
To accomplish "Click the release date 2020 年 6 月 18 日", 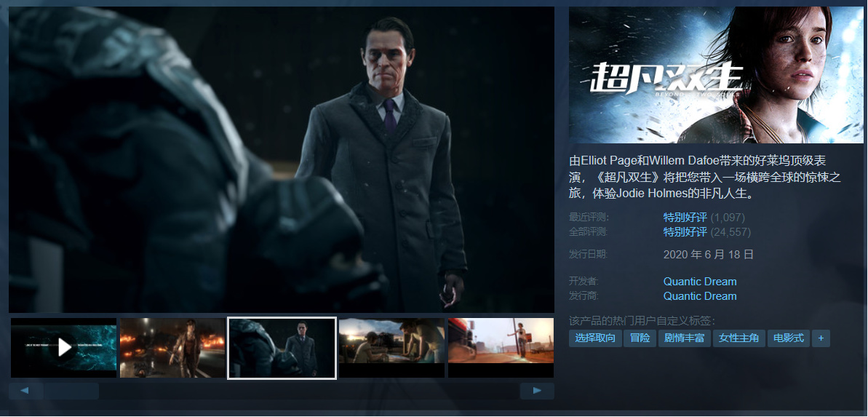I will click(709, 255).
